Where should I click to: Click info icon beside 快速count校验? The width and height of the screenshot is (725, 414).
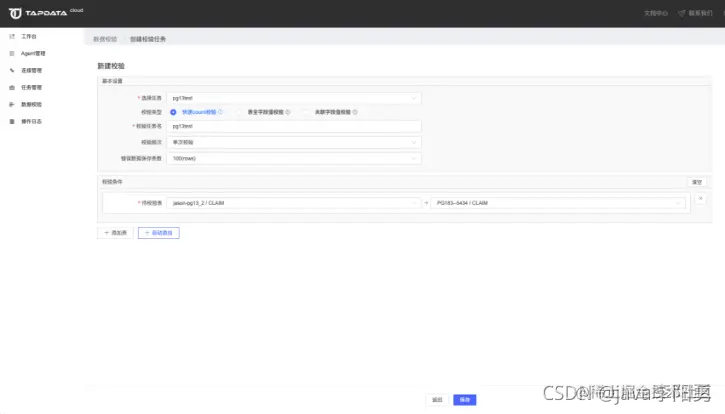(x=221, y=112)
